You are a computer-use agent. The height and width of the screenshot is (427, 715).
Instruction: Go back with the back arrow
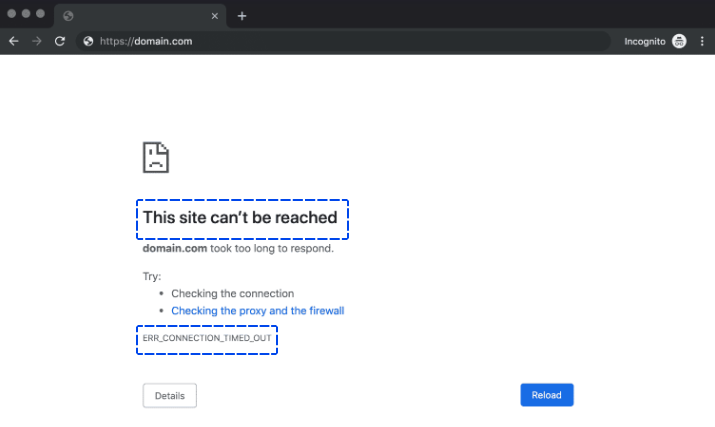tap(14, 41)
